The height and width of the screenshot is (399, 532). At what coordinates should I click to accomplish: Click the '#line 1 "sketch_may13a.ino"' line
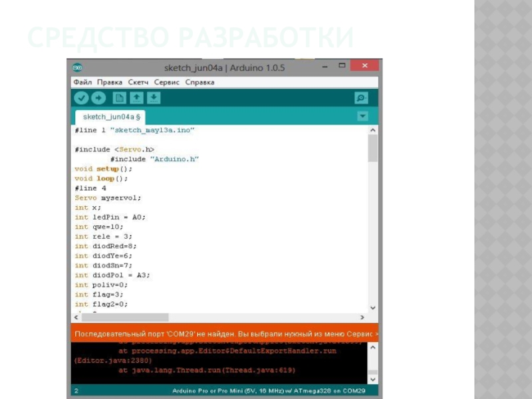[x=134, y=130]
